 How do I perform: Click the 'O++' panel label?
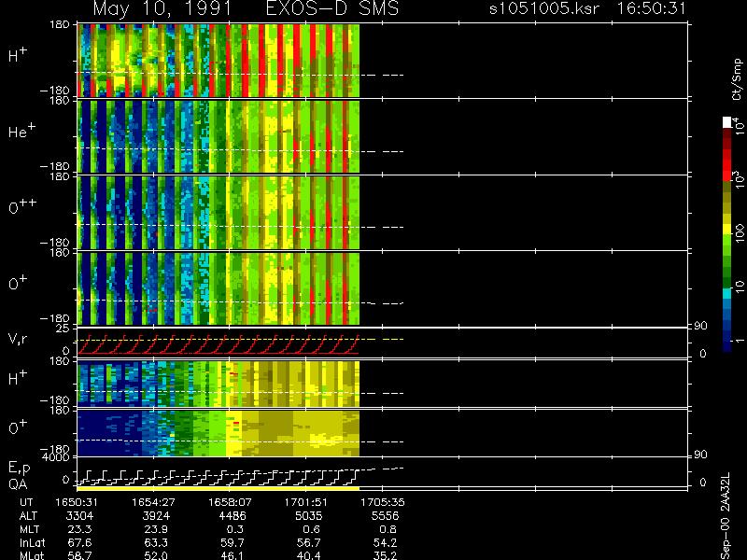(22, 206)
